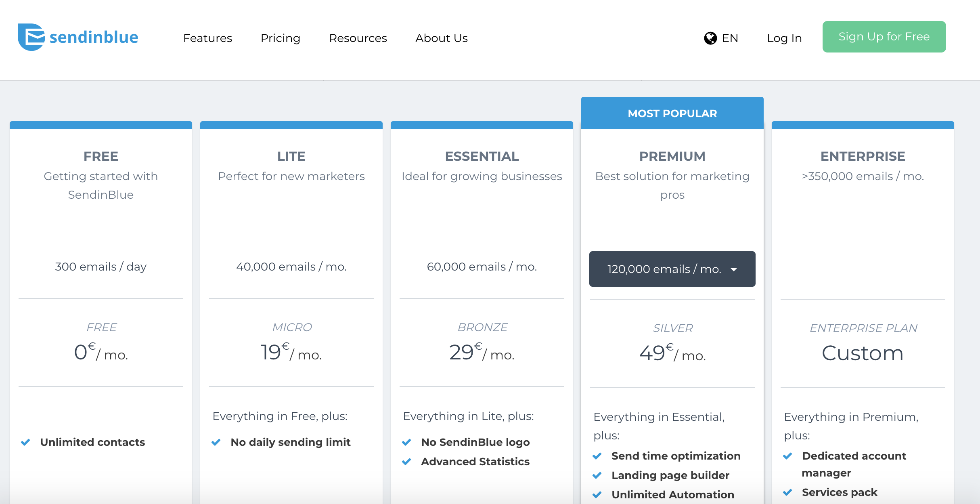Click checkmark beside Landing page builder
980x504 pixels.
pos(597,475)
